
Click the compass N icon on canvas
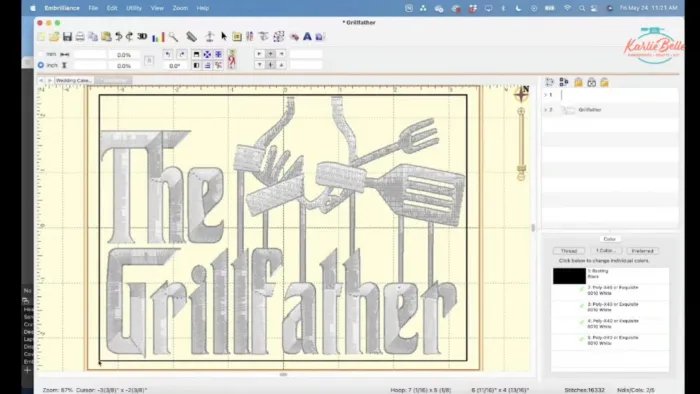(522, 94)
